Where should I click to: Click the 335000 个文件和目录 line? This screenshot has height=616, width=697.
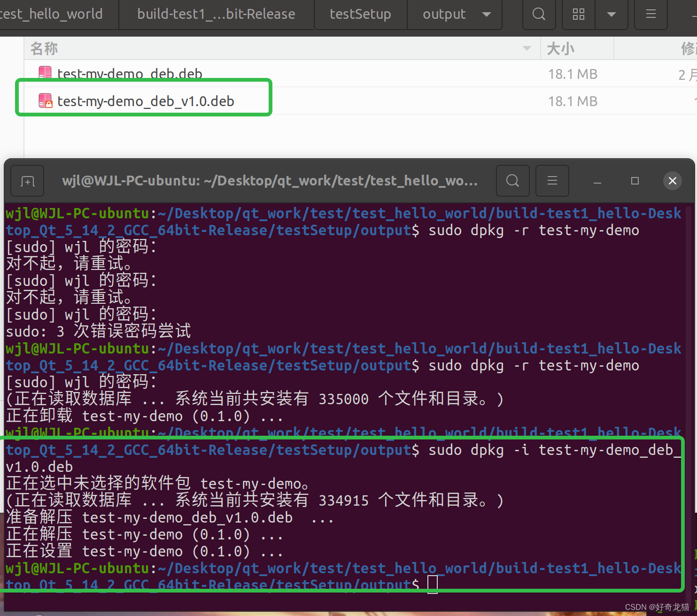[255, 399]
